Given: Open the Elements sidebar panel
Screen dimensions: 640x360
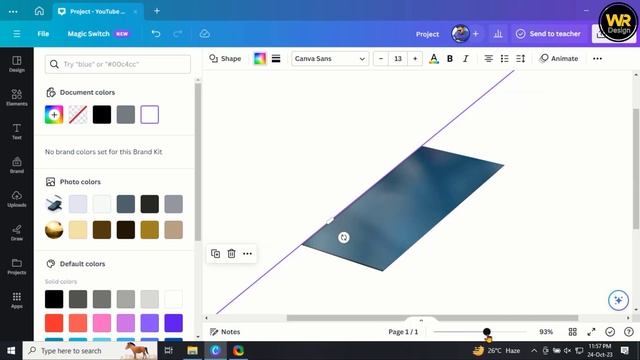Looking at the screenshot, I should (x=17, y=98).
